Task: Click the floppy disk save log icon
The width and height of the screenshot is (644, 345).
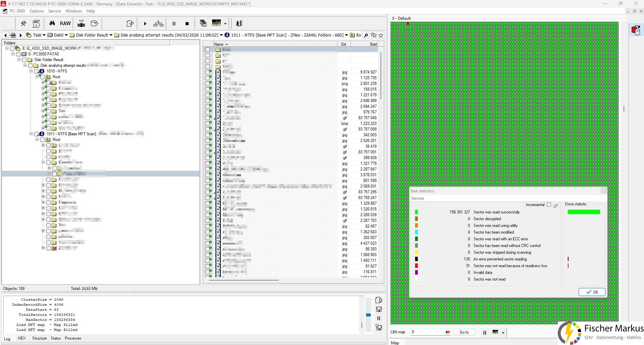Action: (379, 309)
